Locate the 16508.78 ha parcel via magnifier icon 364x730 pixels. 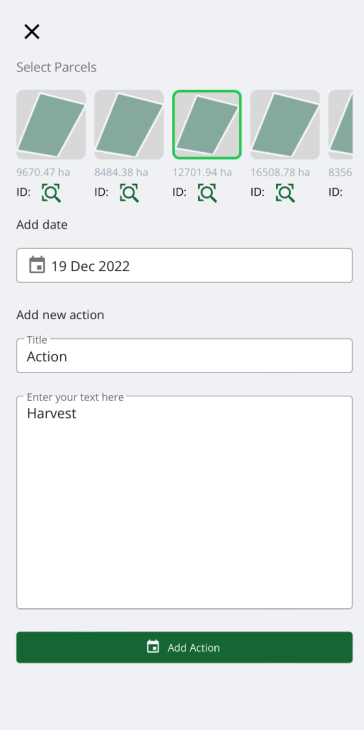[285, 192]
